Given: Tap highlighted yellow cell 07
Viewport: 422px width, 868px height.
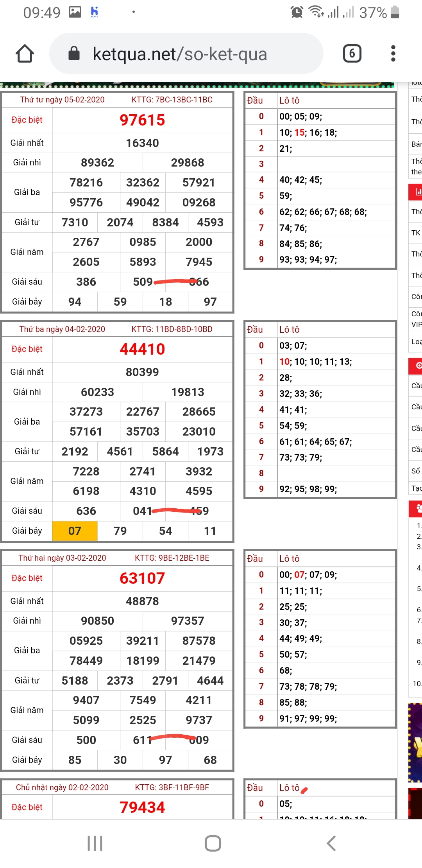Looking at the screenshot, I should tap(75, 531).
